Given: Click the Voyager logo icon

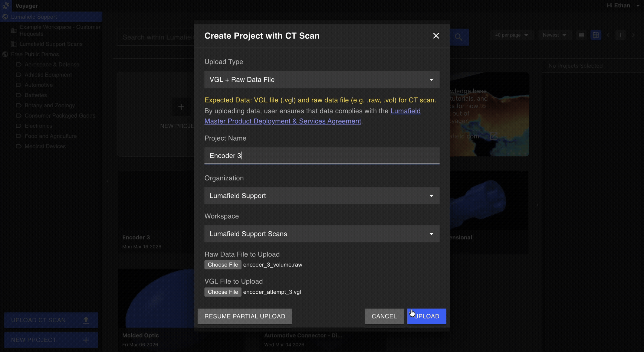Looking at the screenshot, I should click(6, 5).
